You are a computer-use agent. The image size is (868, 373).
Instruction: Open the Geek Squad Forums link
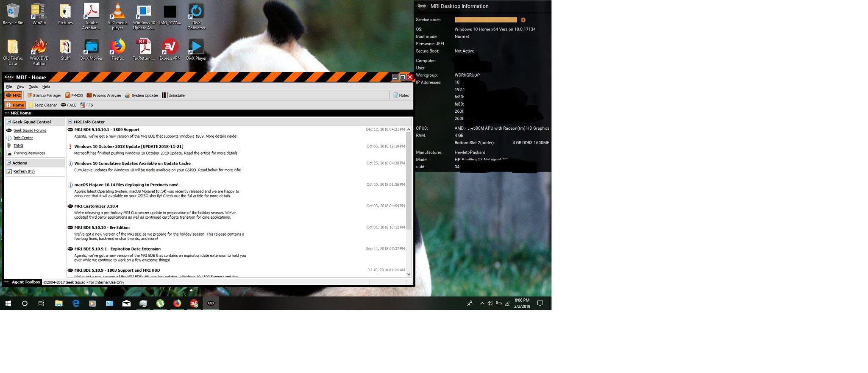click(30, 131)
